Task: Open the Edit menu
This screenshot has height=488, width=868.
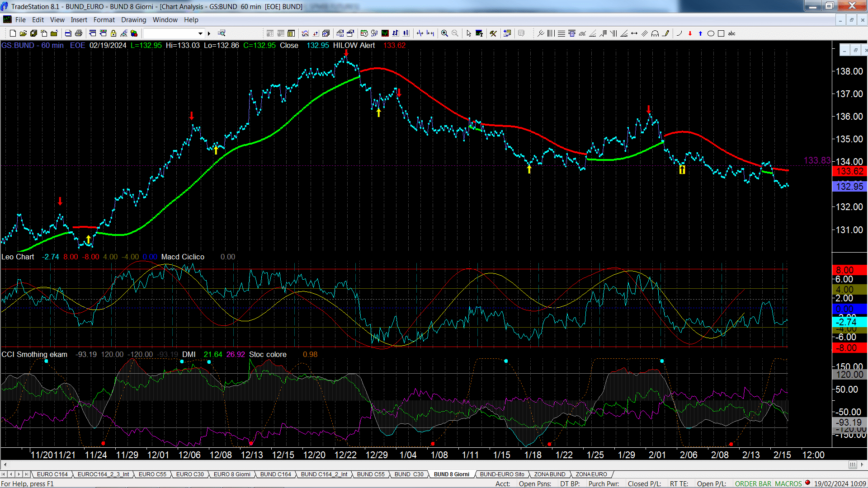Action: point(38,20)
